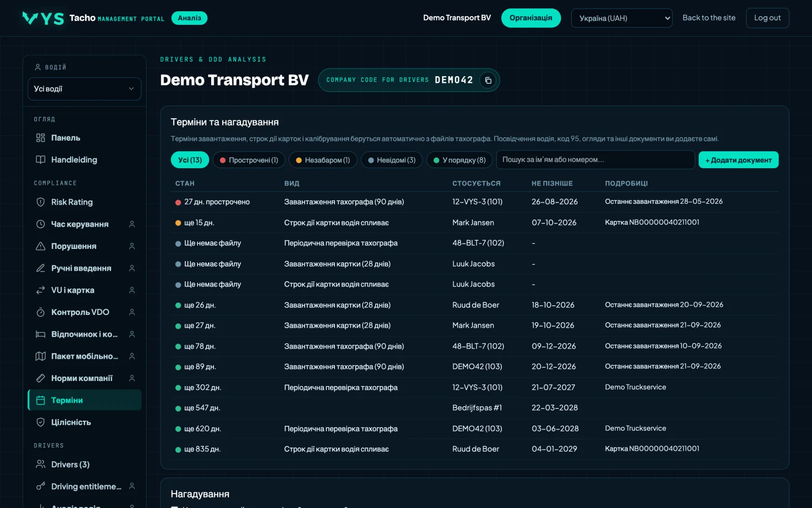812x508 pixels.
Task: Click the Картка NB0000004021001 detail for Mark Jansen
Action: (652, 223)
